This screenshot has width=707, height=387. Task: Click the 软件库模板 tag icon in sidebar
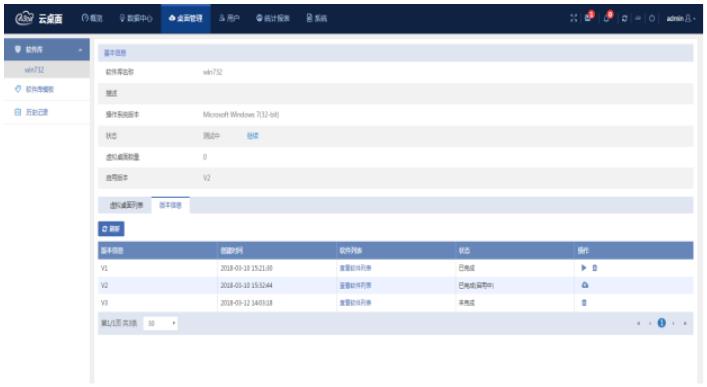point(18,89)
